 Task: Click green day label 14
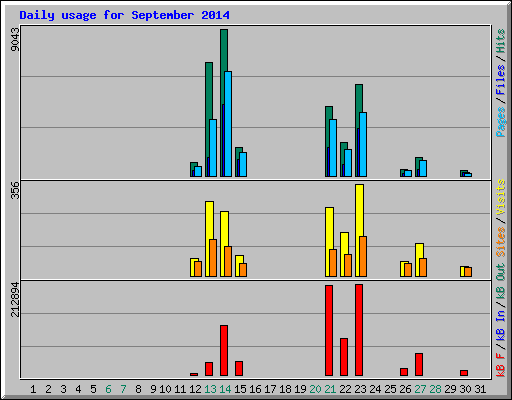tap(225, 389)
